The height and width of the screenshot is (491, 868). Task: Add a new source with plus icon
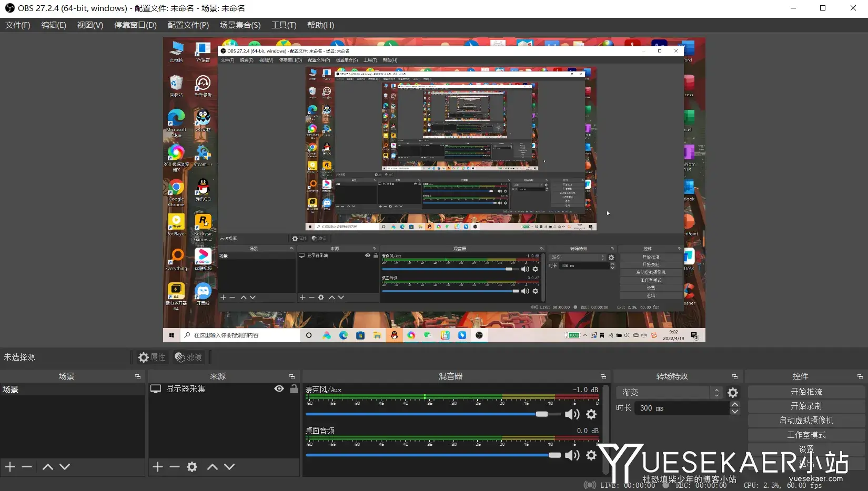tap(158, 467)
